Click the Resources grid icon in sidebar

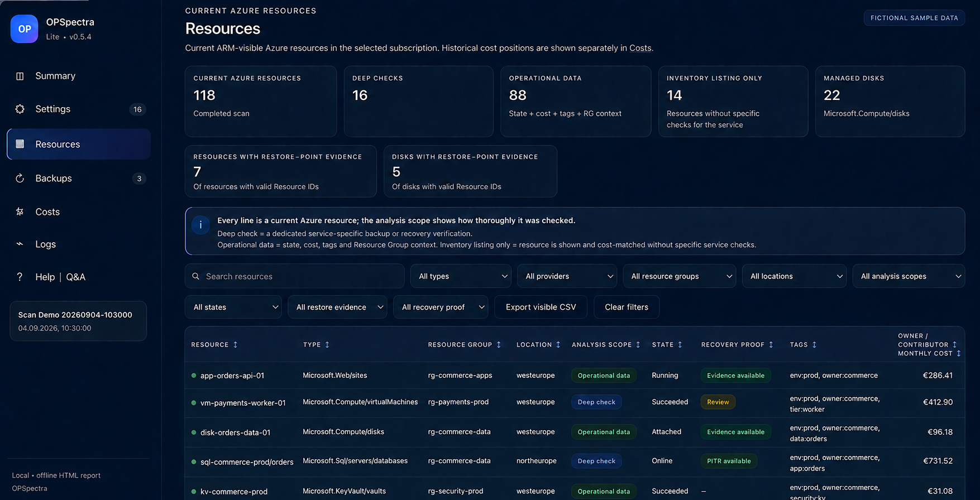20,144
